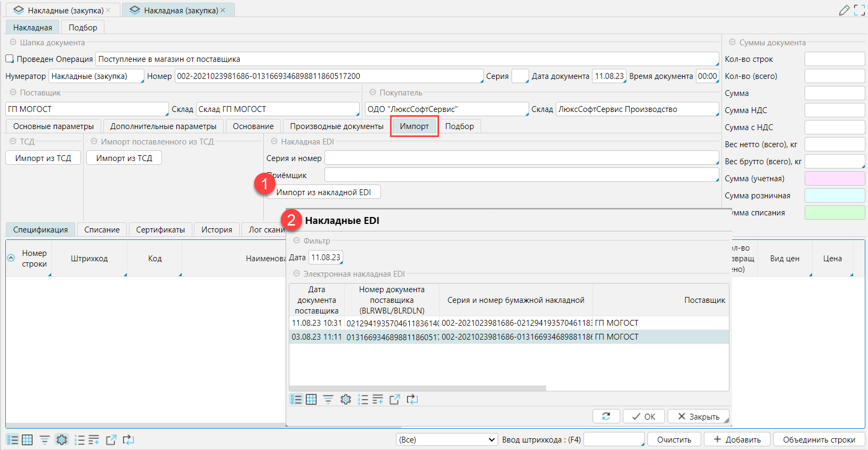The width and height of the screenshot is (868, 450).
Task: Collapse the Фильтр section in the EDI dialog
Action: point(297,241)
